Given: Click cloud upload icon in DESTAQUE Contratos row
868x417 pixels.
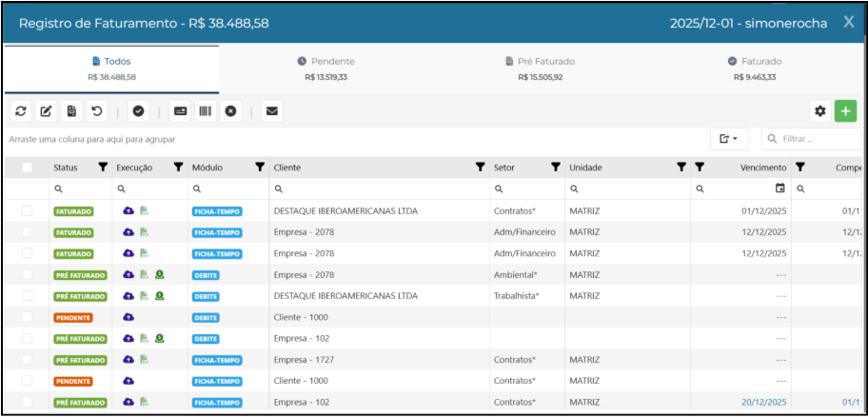Looking at the screenshot, I should click(x=128, y=210).
